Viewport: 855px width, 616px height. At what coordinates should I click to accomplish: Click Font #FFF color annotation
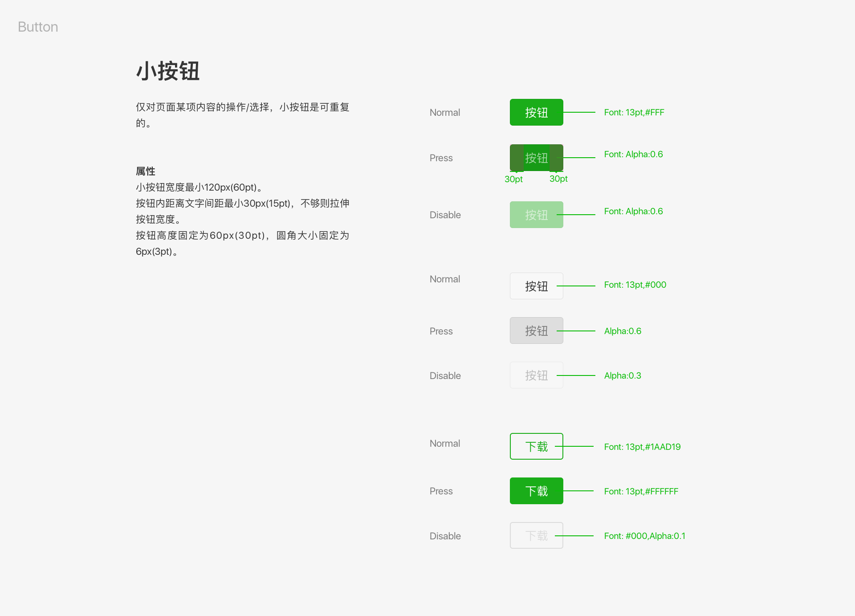click(x=634, y=112)
